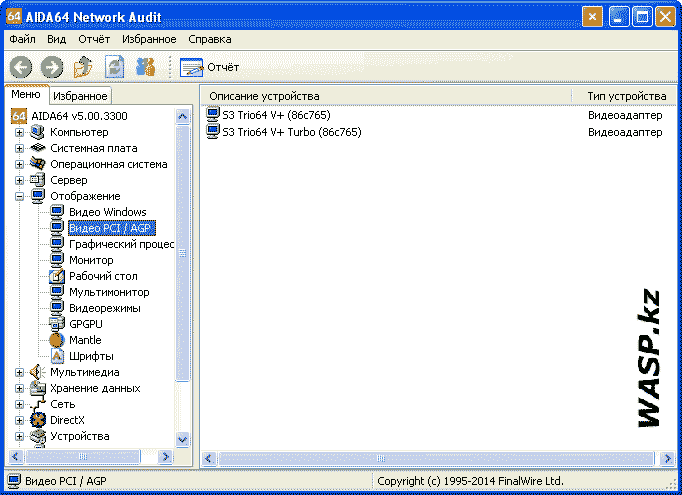This screenshot has width=682, height=495.
Task: Select the S3 Trio64 V+ Turbo row
Action: point(439,132)
